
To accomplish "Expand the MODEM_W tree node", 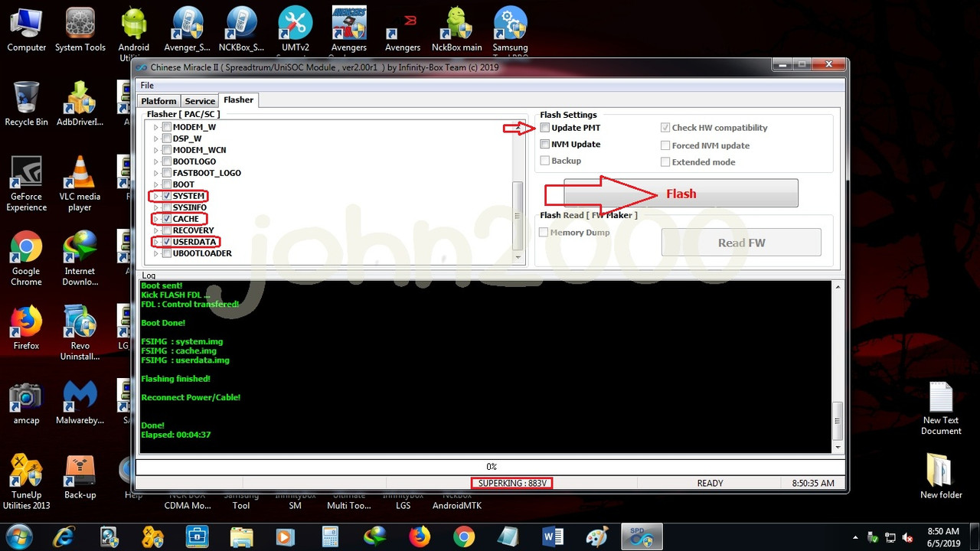I will (x=156, y=127).
